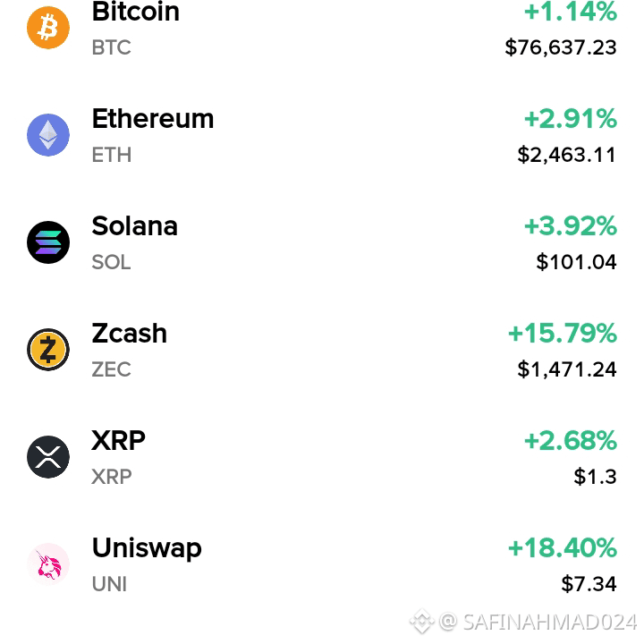Click the ZEC ticker symbol
Image resolution: width=644 pixels, height=644 pixels.
111,369
